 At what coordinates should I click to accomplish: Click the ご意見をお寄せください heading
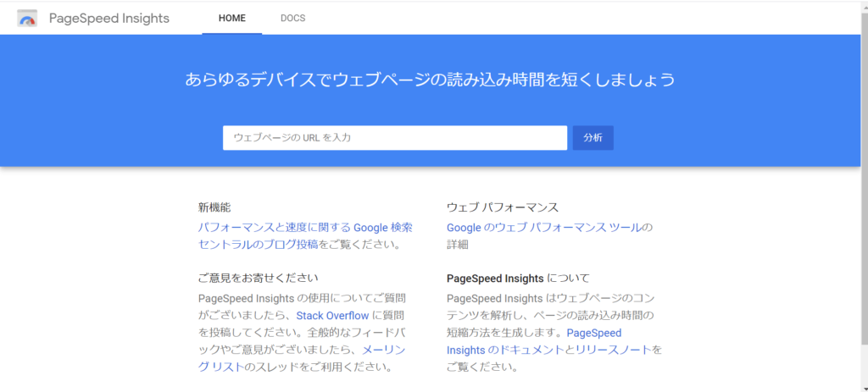coord(258,277)
